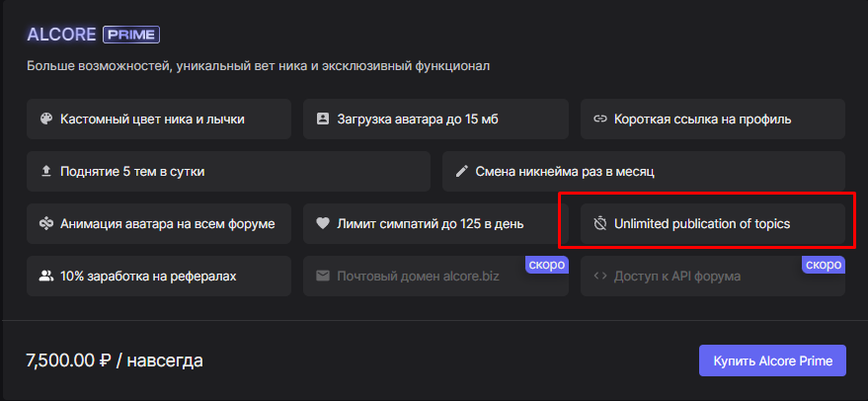This screenshot has height=401, width=868.
Task: Click the envelope icon for mail domain
Action: click(x=322, y=276)
